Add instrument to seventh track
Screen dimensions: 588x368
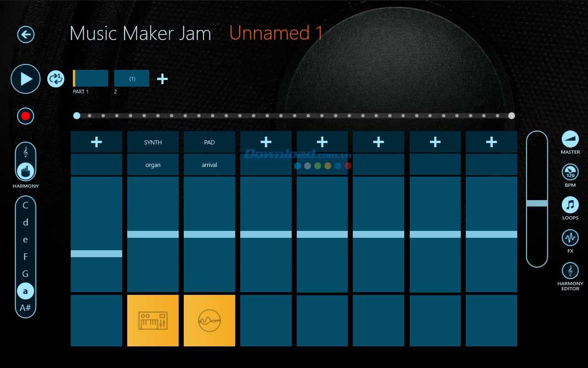pyautogui.click(x=435, y=142)
